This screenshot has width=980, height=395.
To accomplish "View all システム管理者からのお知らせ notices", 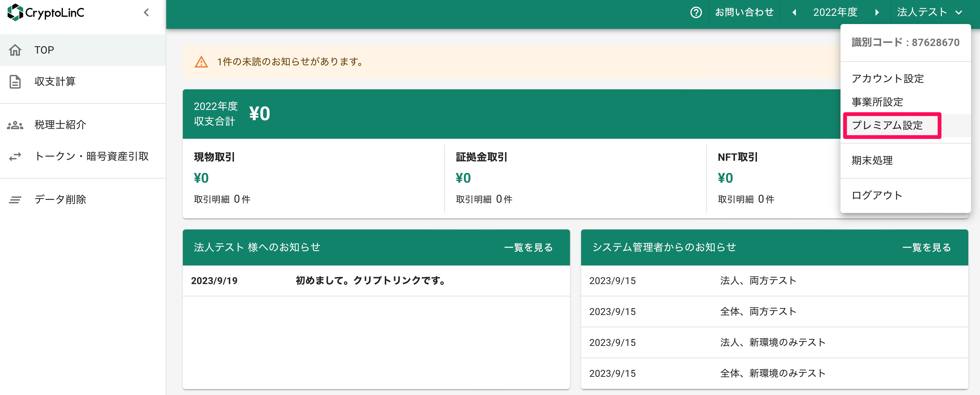I will [927, 248].
